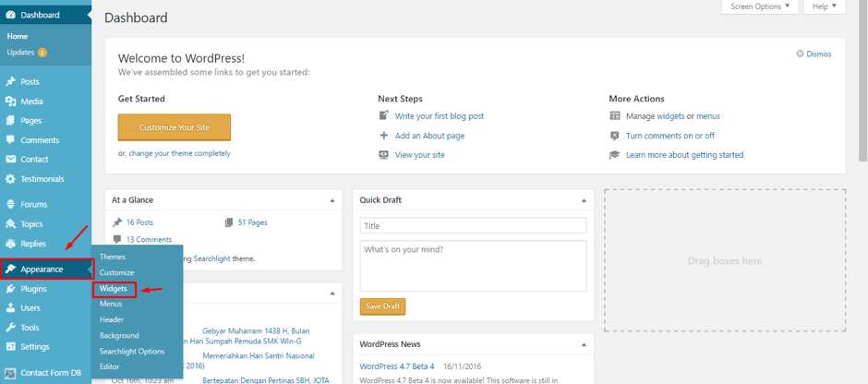Click the pin icon beside 16 Posts

(116, 222)
